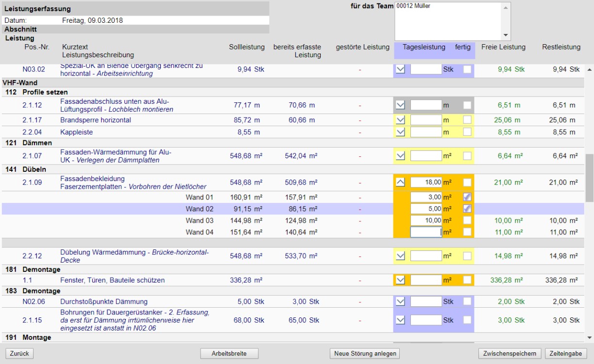Focus Tagesleistung field for 2.1.07
The height and width of the screenshot is (364, 594).
point(426,156)
